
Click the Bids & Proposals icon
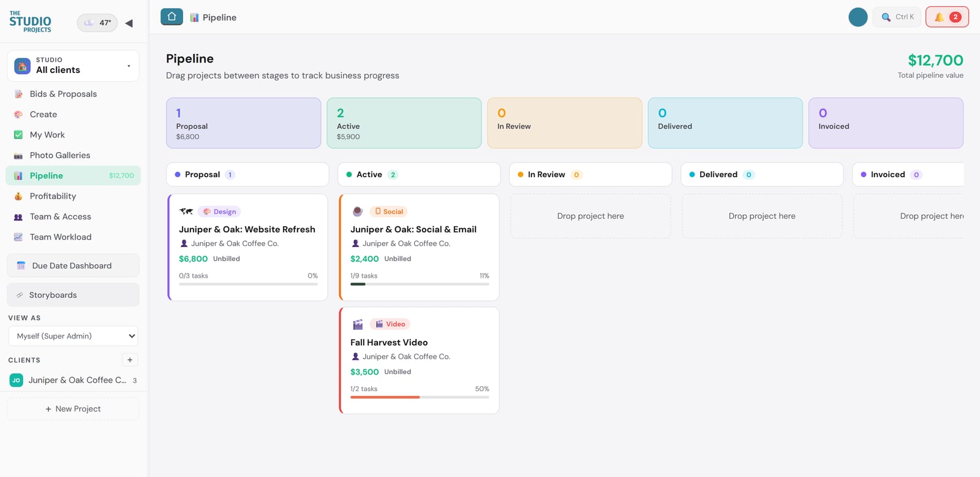[x=18, y=94]
